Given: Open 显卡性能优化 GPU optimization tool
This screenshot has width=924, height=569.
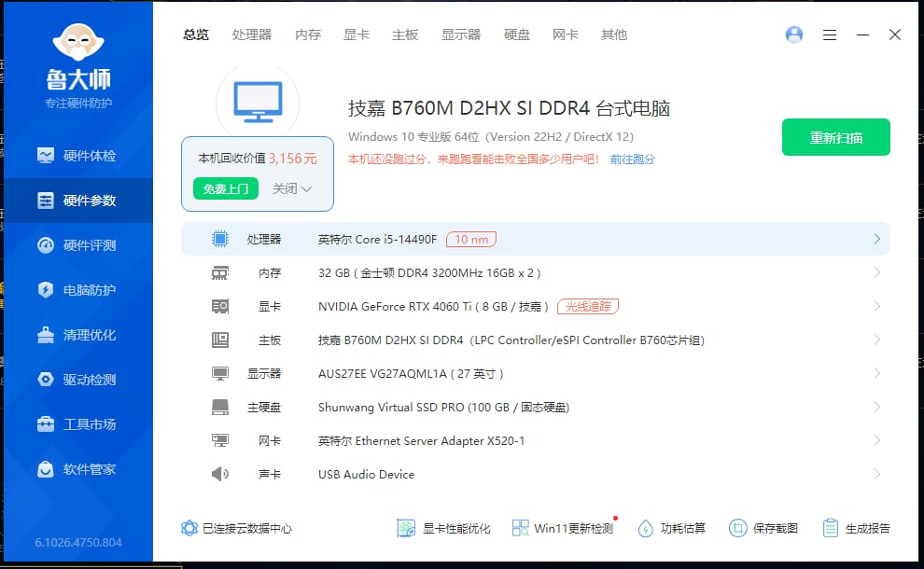Looking at the screenshot, I should tap(443, 528).
